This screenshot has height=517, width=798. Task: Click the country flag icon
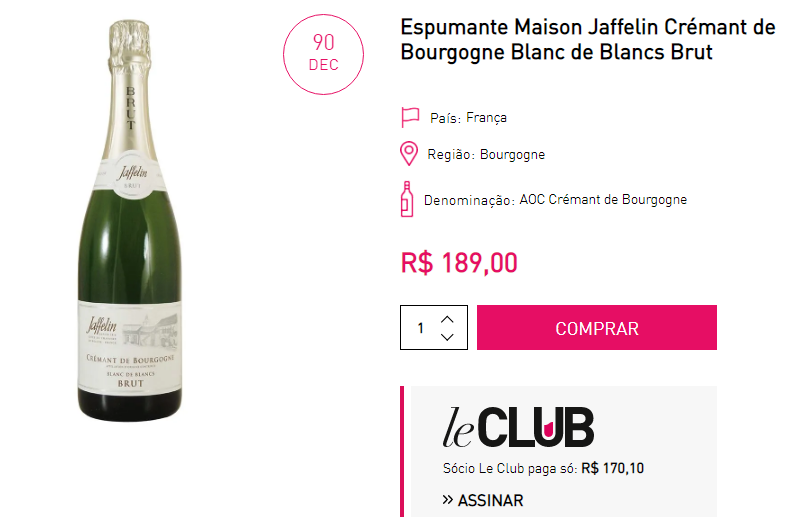click(x=410, y=117)
